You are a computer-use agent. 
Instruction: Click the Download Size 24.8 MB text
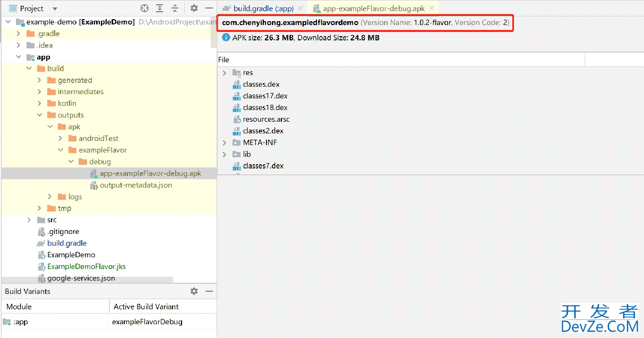(338, 38)
